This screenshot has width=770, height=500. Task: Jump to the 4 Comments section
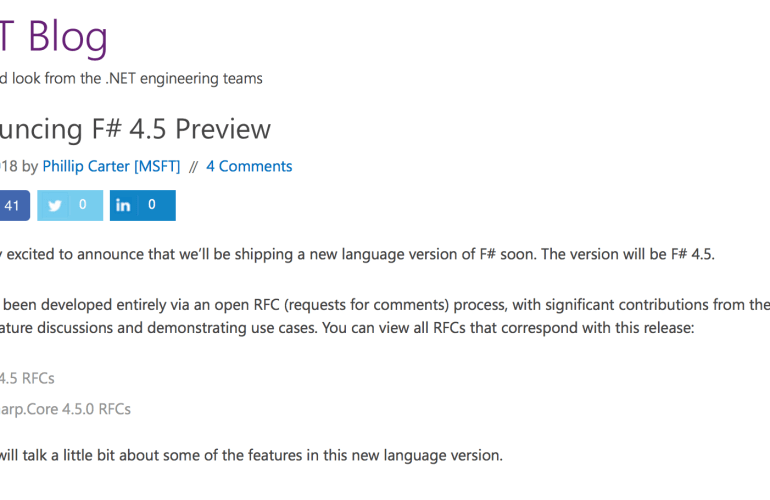click(249, 166)
